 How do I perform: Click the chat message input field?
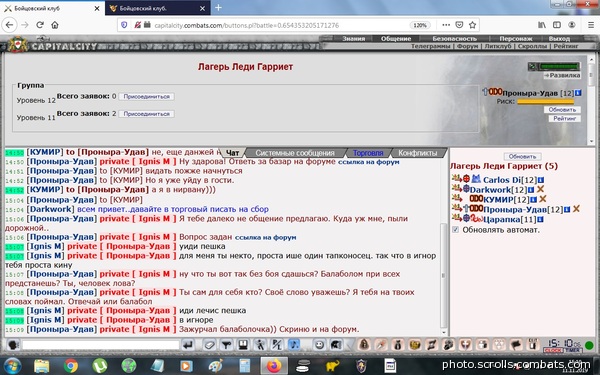click(101, 345)
